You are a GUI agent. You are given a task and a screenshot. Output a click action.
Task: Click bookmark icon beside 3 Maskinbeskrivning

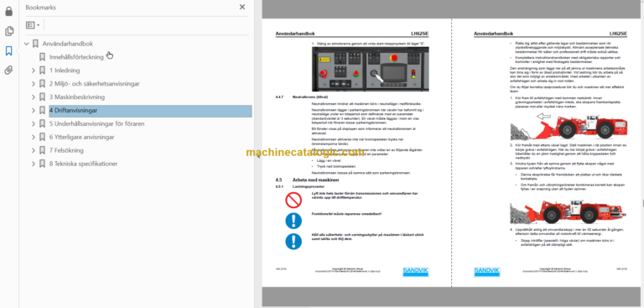point(42,97)
